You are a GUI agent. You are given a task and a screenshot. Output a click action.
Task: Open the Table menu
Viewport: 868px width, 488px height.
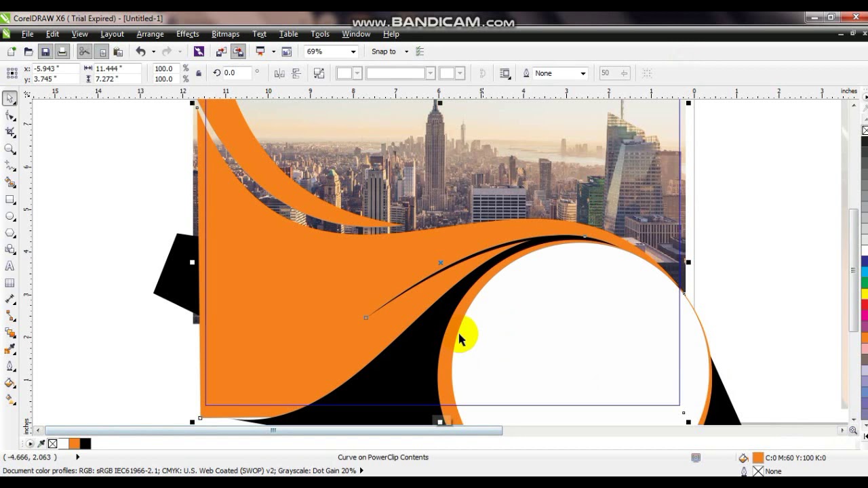(x=288, y=34)
